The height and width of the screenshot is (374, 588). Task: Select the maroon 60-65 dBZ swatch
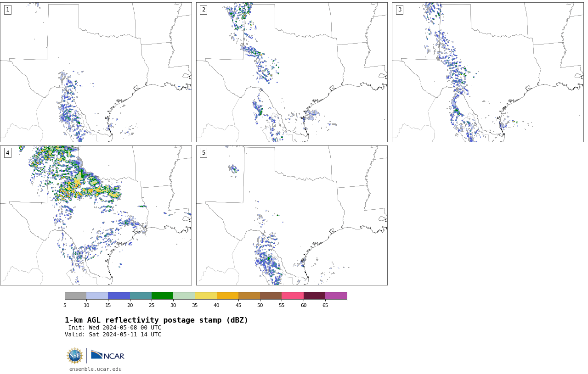click(314, 296)
